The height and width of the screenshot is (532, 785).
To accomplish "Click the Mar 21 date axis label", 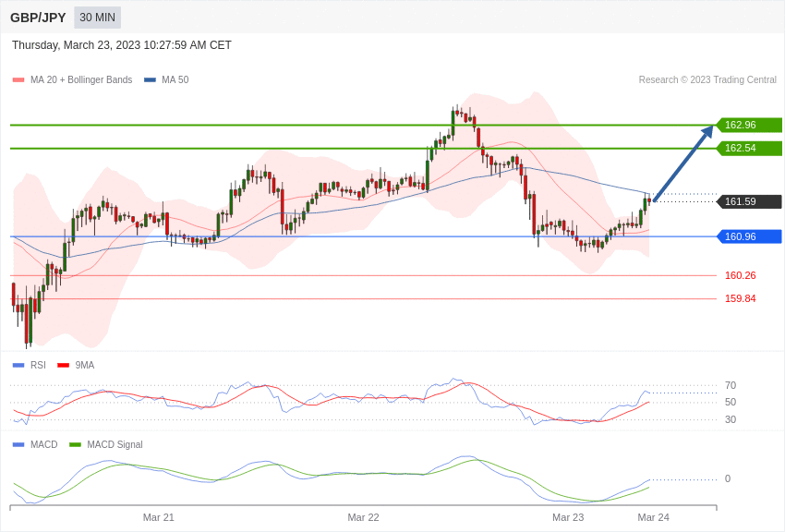I will 159,517.
